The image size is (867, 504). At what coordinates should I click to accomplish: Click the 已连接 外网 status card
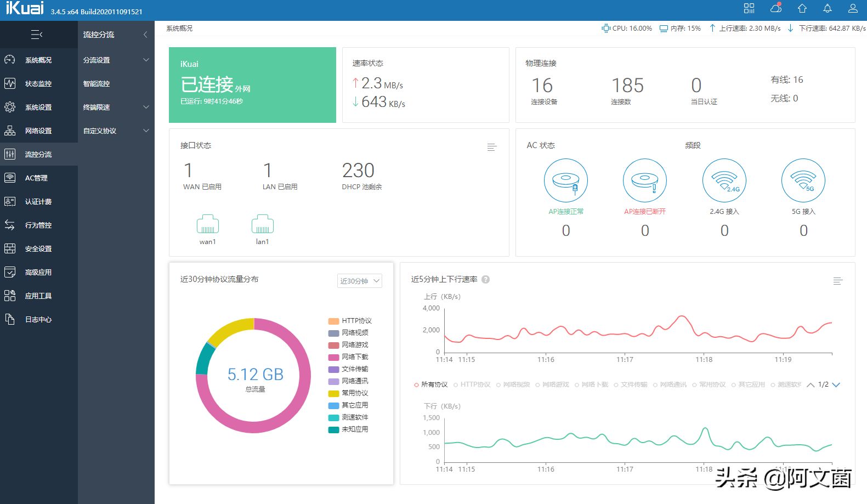(252, 85)
